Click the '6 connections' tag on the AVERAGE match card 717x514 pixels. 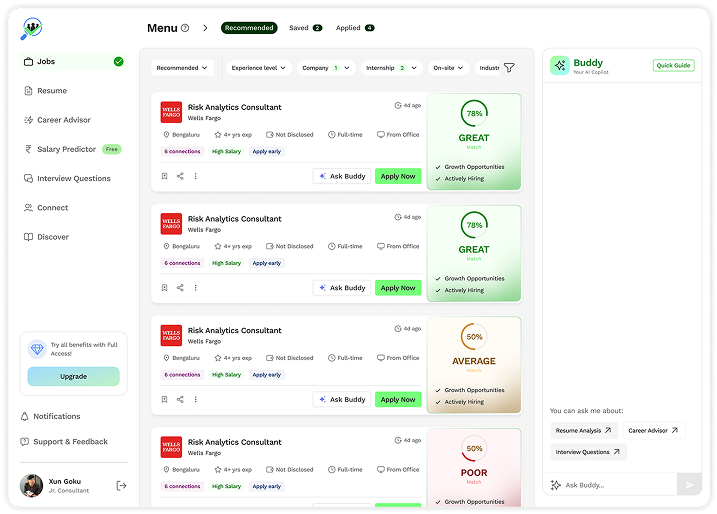(182, 375)
